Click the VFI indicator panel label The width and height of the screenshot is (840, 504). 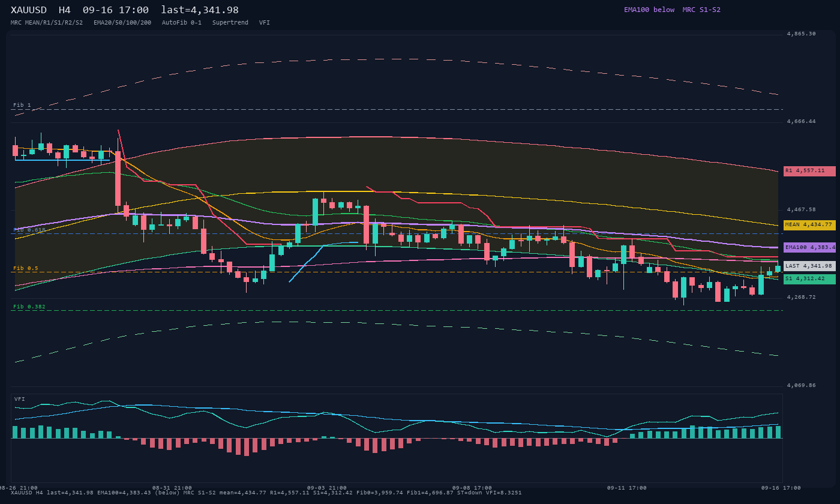click(x=20, y=399)
